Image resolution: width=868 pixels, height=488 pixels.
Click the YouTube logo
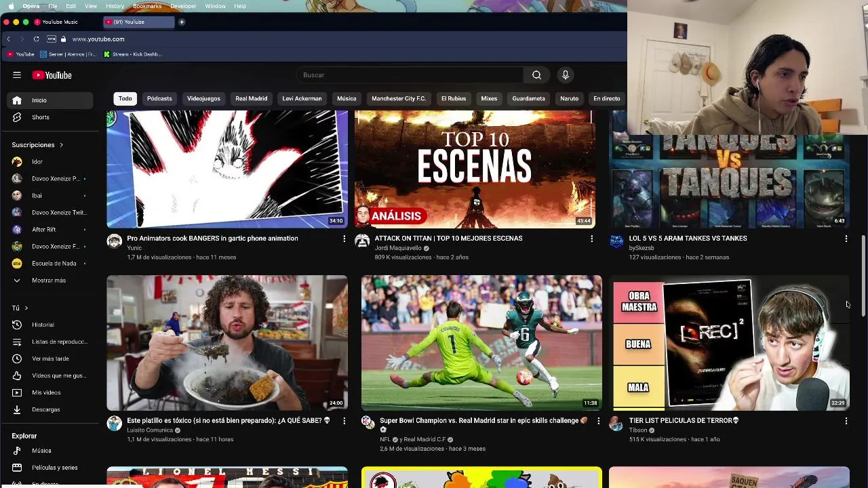(52, 75)
